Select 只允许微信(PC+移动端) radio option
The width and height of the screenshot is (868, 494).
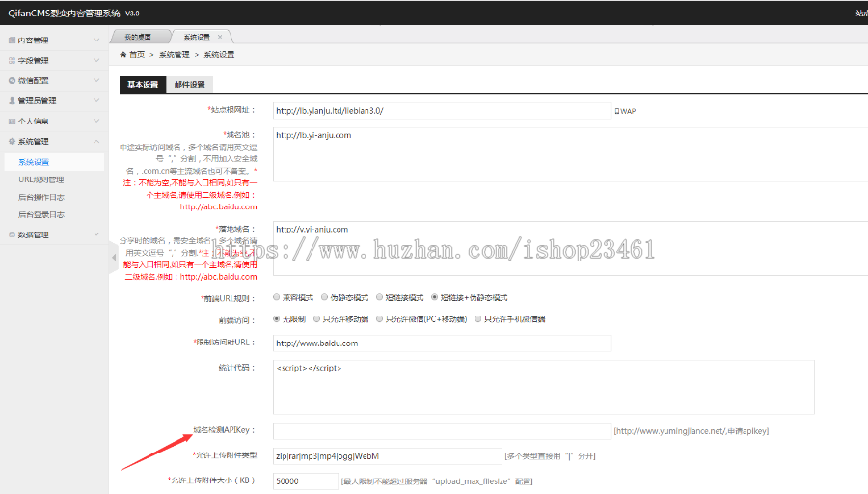tap(379, 319)
